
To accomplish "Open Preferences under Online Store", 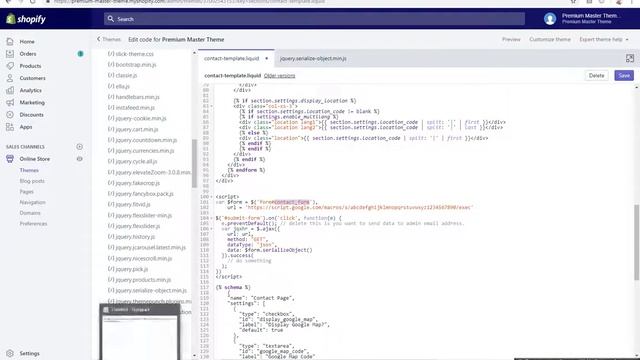I will [x=33, y=224].
